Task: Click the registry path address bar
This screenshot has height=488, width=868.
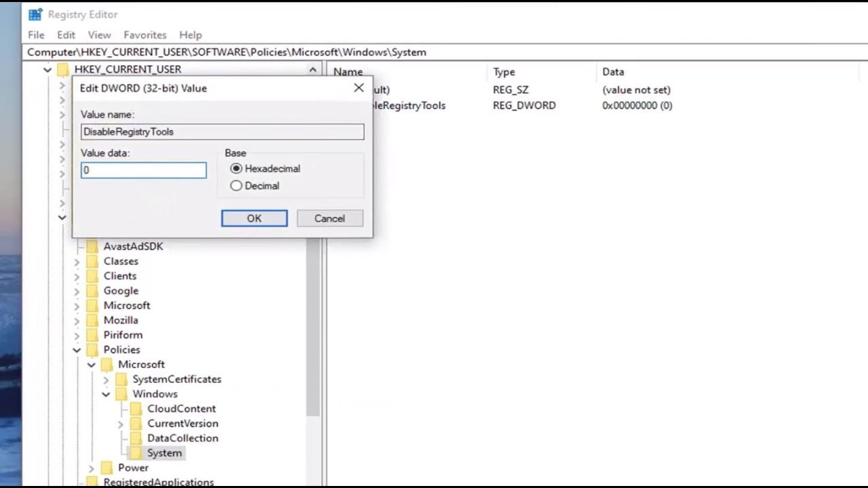Action: [x=446, y=52]
